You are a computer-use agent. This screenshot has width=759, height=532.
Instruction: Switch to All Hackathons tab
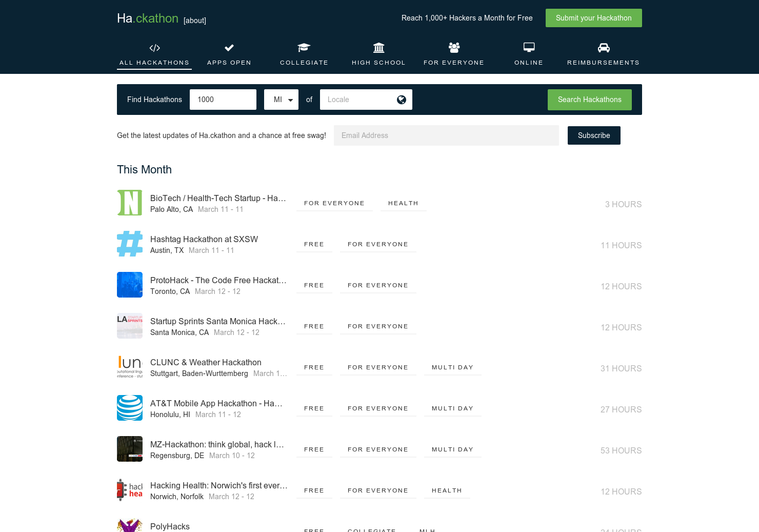pyautogui.click(x=154, y=55)
